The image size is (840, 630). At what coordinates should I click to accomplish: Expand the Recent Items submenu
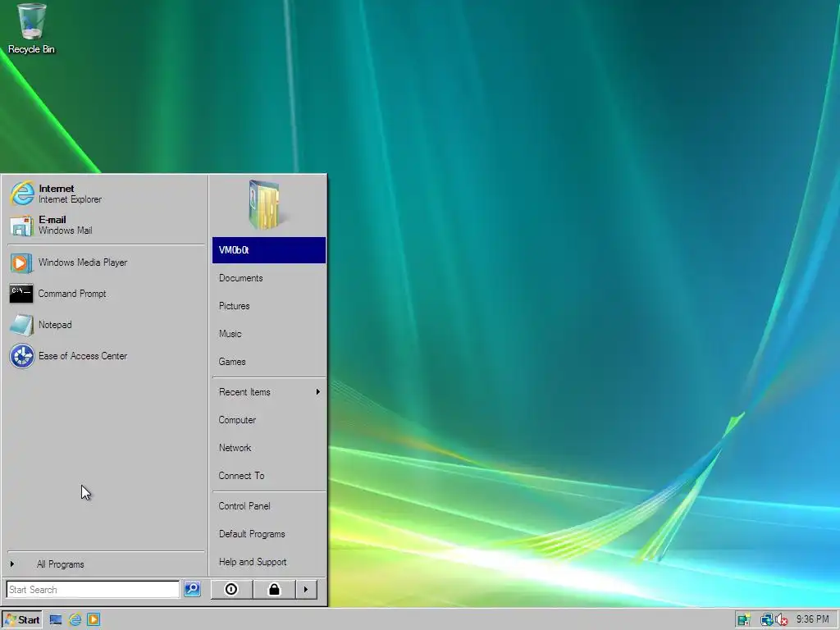(269, 392)
